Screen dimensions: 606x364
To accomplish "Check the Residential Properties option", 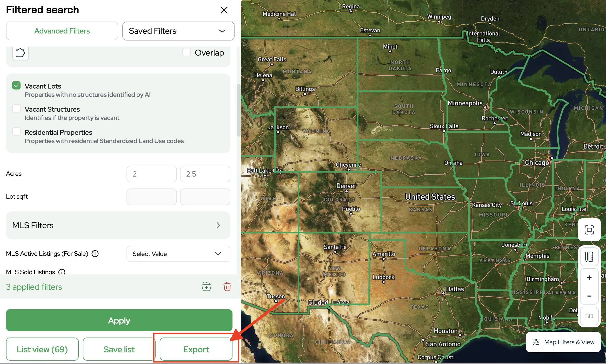I will (x=16, y=132).
